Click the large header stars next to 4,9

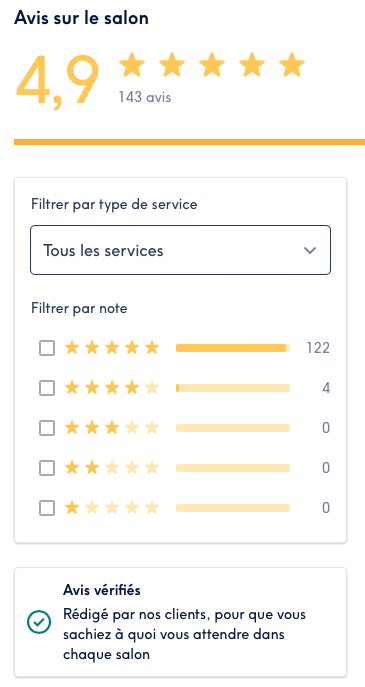[x=212, y=64]
